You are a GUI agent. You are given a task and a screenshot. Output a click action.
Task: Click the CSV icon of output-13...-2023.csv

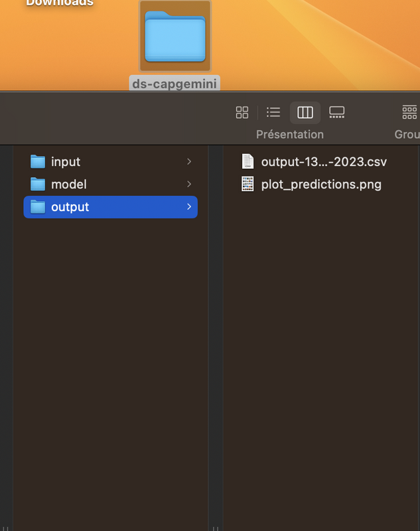248,161
